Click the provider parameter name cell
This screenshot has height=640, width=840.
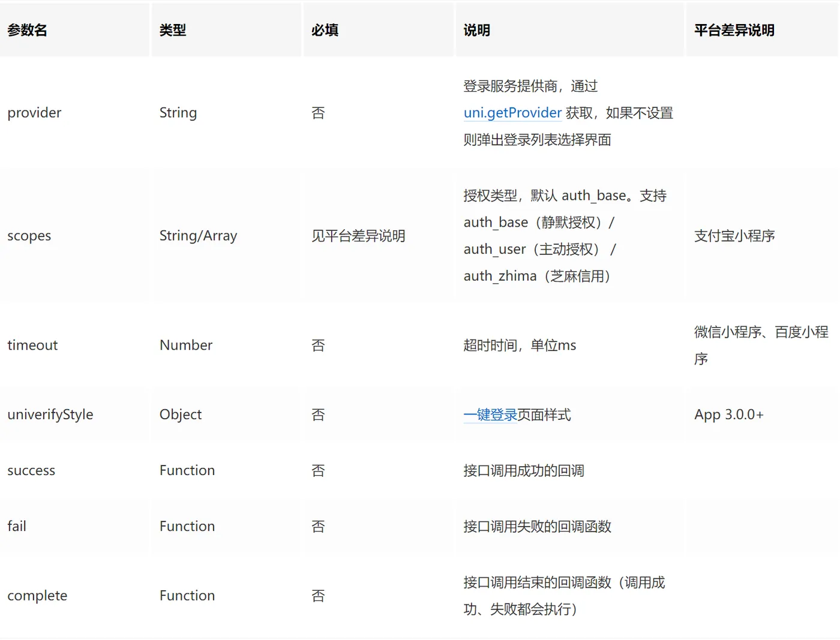[x=34, y=113]
